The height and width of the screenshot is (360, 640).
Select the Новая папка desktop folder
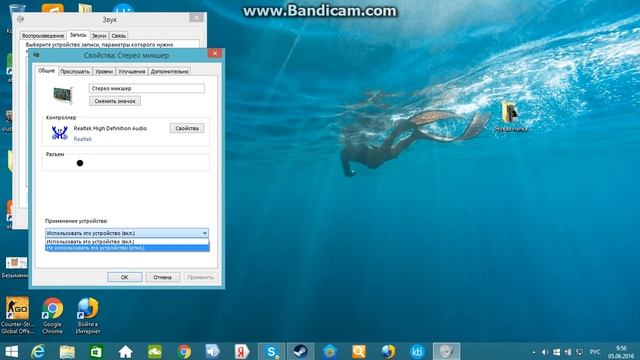tap(511, 116)
